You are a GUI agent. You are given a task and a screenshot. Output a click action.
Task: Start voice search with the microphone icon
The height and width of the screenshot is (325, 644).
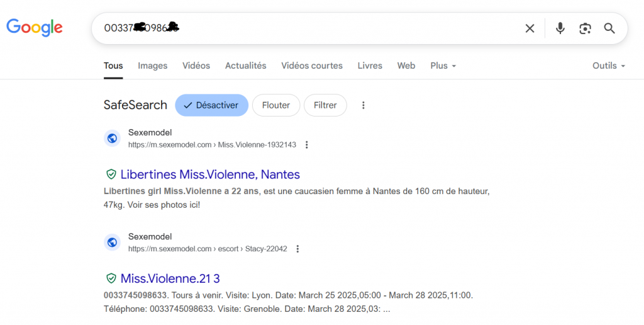[560, 28]
